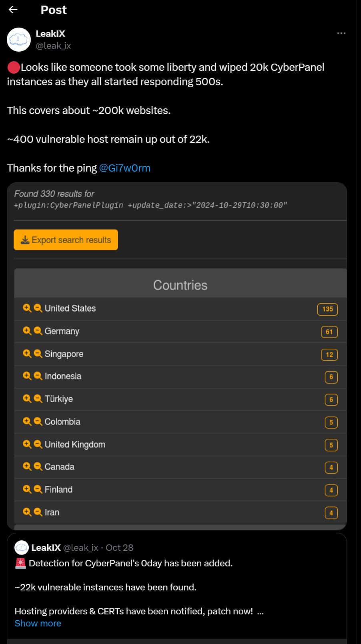Open the @Gi7w0rm mention link
This screenshot has width=361, height=644.
124,168
